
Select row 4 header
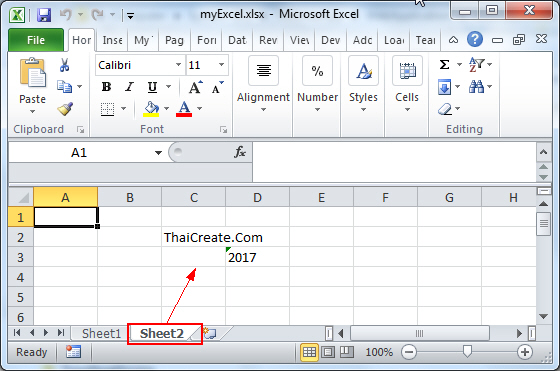[x=21, y=277]
